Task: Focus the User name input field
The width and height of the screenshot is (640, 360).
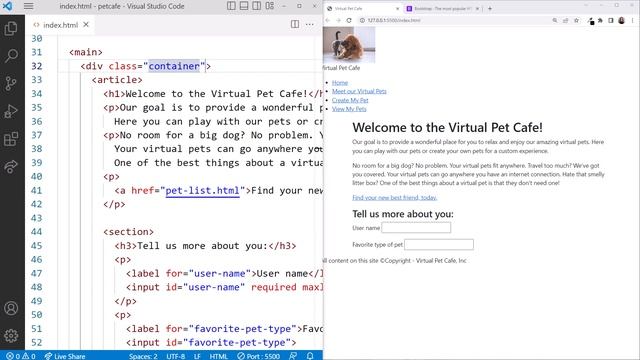Action: [x=416, y=228]
